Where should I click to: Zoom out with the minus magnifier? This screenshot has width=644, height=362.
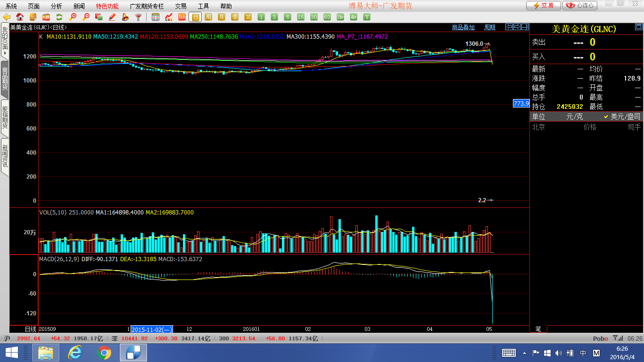pyautogui.click(x=86, y=17)
